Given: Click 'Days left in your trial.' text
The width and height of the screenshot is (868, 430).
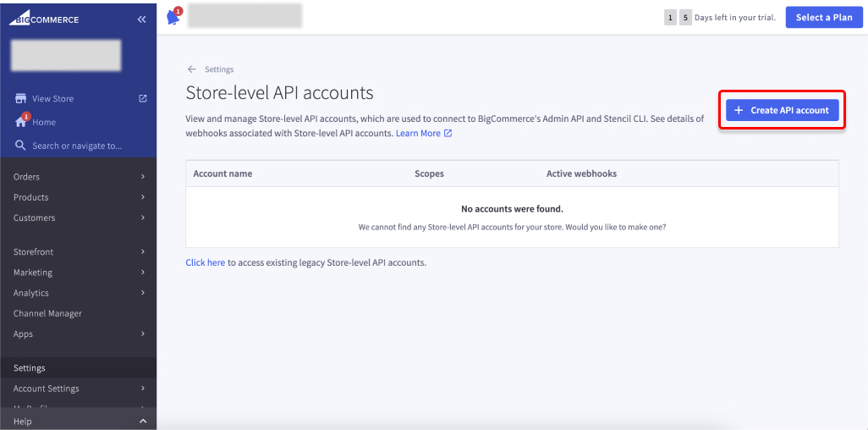Looking at the screenshot, I should tap(735, 18).
